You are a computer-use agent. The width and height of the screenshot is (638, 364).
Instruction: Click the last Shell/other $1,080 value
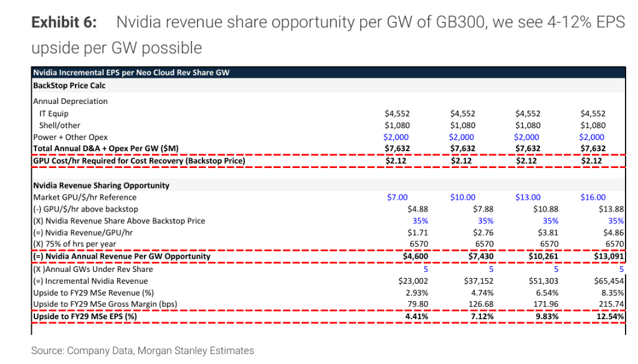point(593,126)
